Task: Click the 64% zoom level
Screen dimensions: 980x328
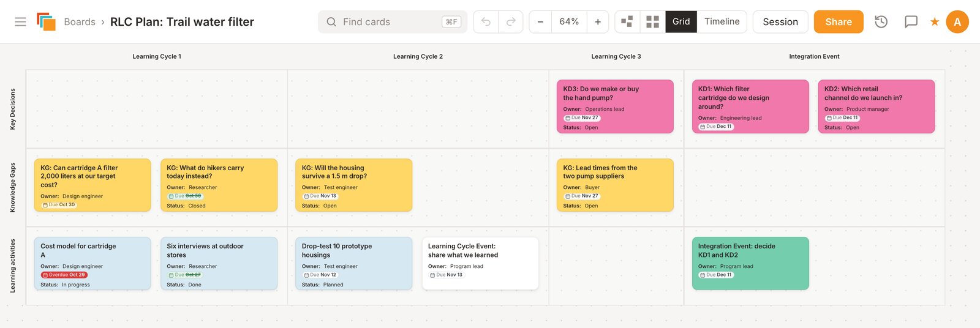Action: pos(569,22)
